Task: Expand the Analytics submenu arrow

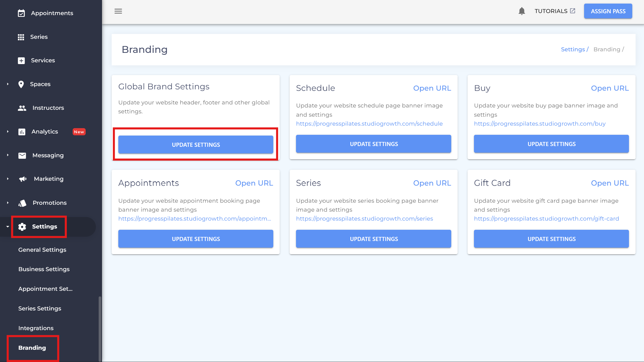Action: (8, 131)
